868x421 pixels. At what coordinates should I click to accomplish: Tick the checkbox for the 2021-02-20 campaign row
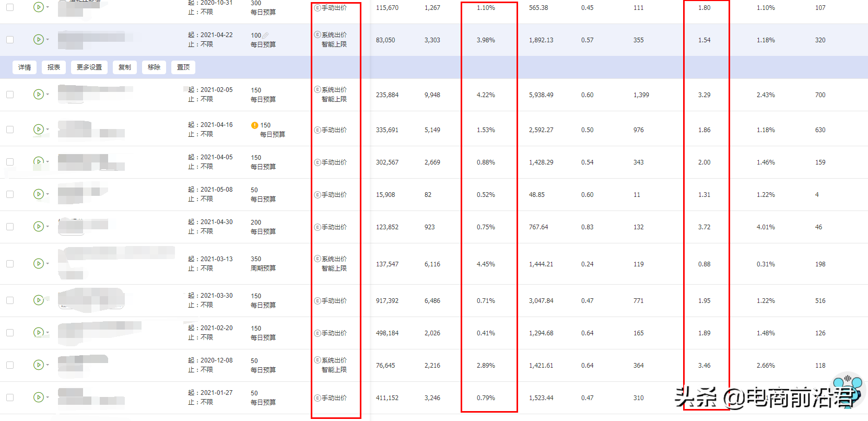click(10, 333)
